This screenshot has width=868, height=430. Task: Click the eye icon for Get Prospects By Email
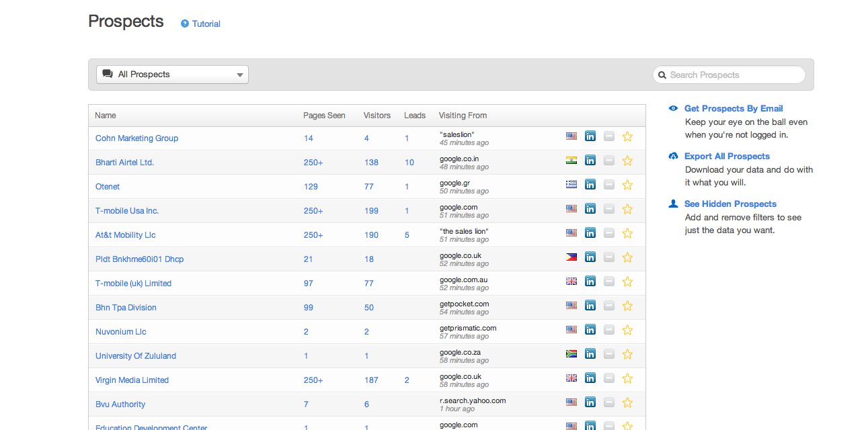(673, 108)
